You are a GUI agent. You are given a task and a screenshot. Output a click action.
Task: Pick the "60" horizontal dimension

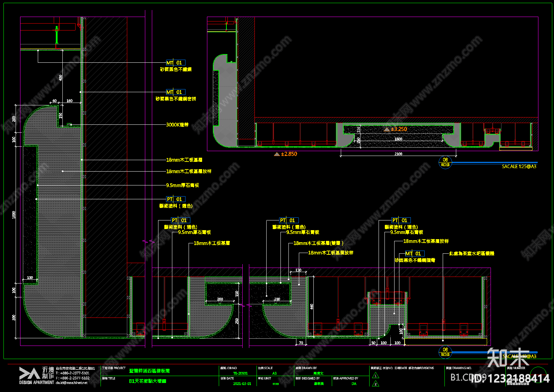tap(54, 101)
